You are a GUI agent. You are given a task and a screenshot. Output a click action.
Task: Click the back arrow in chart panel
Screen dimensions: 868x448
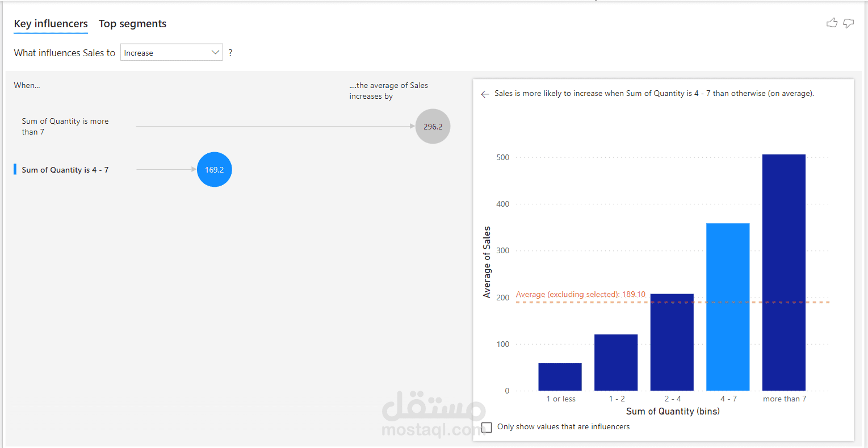485,94
